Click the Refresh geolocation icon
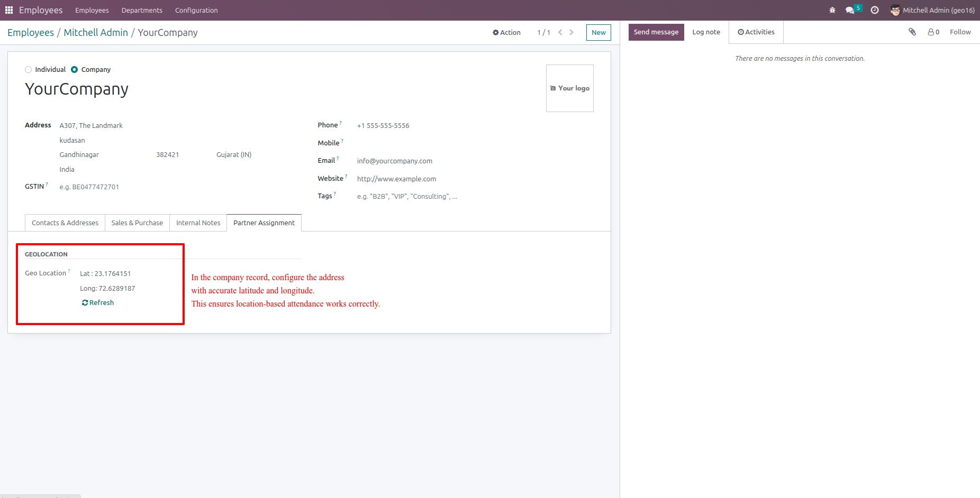 pos(85,303)
